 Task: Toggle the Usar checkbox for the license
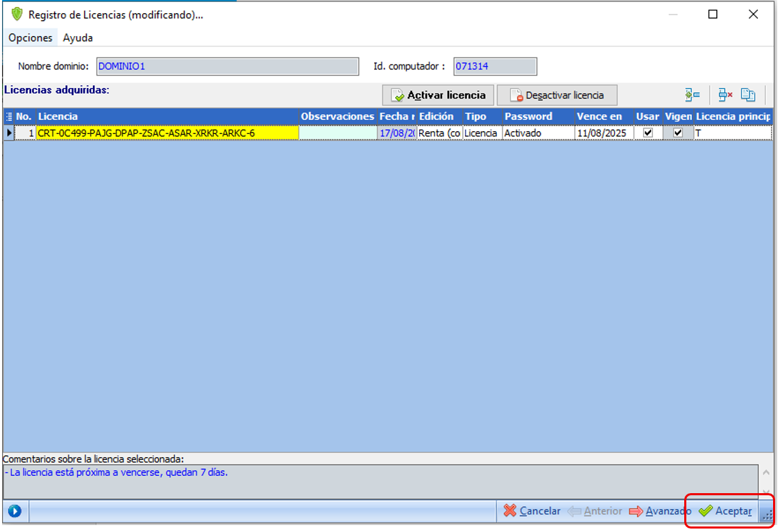click(648, 132)
